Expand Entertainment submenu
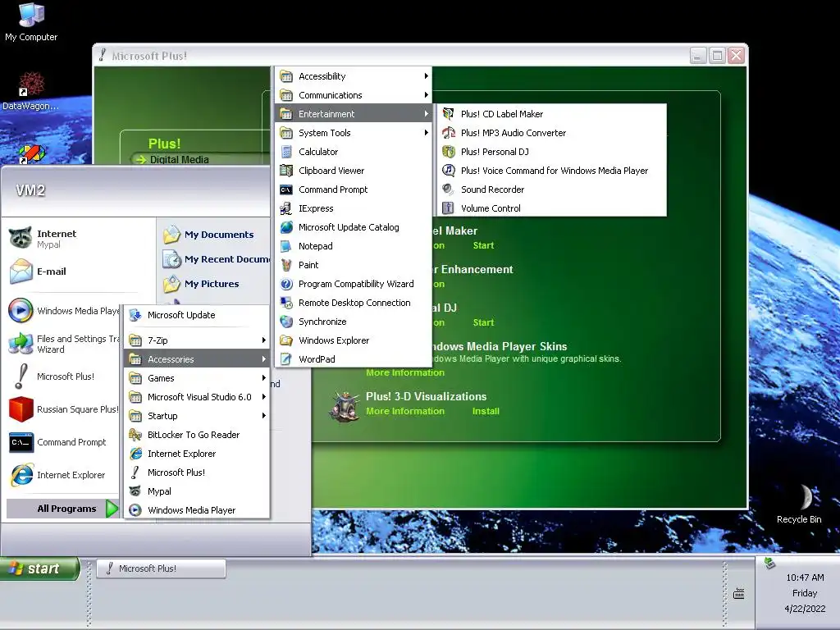 coord(353,114)
